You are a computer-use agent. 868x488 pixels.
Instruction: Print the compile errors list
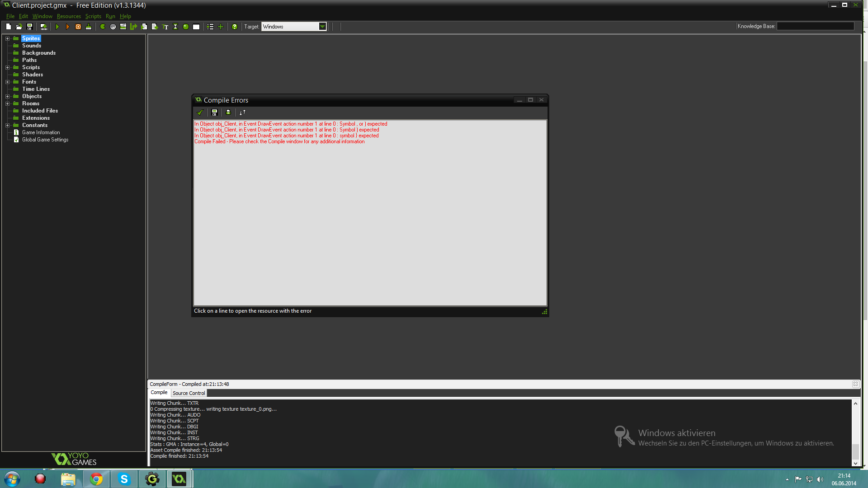pyautogui.click(x=228, y=112)
